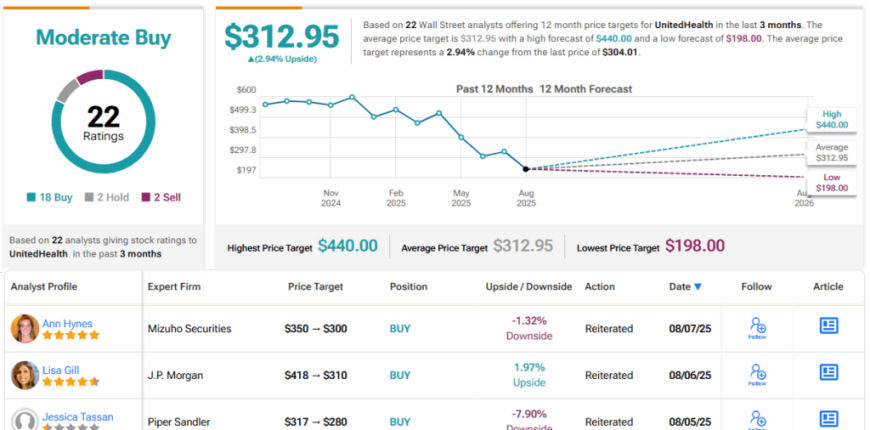The height and width of the screenshot is (430, 870).
Task: Click the Upside / Downside column header
Action: [528, 287]
